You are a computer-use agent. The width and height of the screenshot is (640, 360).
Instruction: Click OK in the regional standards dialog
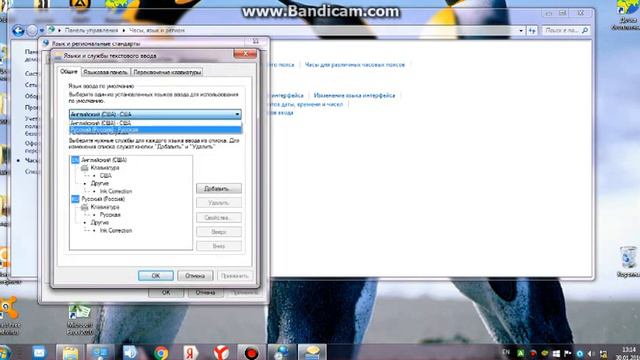coord(166,292)
